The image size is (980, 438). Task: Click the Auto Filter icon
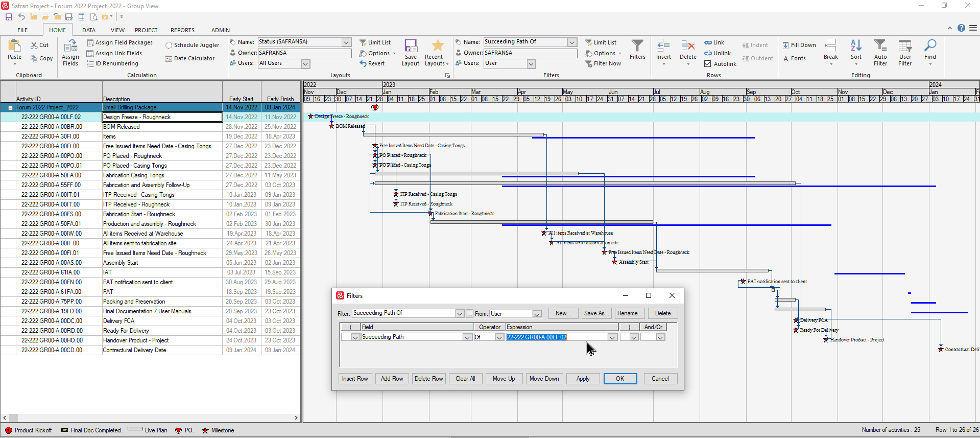coord(880,53)
